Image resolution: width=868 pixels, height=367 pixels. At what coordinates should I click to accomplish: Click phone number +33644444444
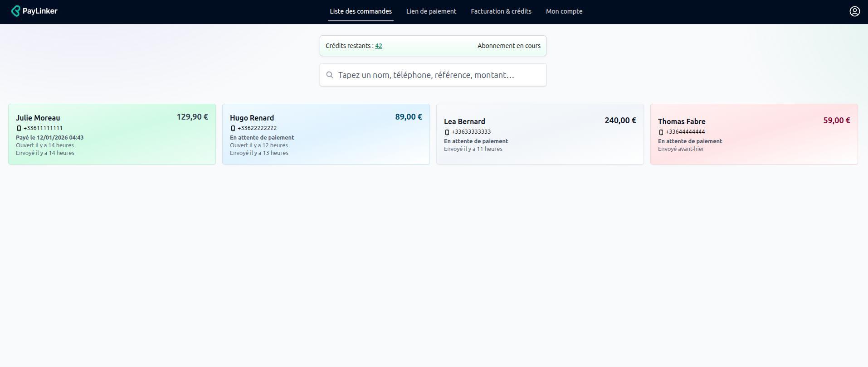point(685,132)
